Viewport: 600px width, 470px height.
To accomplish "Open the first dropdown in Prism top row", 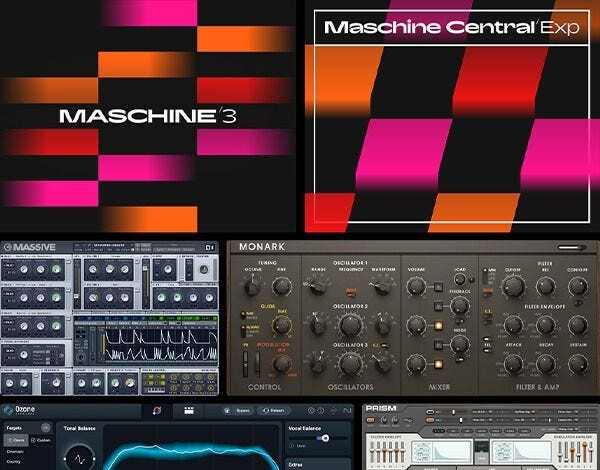I will point(481,412).
